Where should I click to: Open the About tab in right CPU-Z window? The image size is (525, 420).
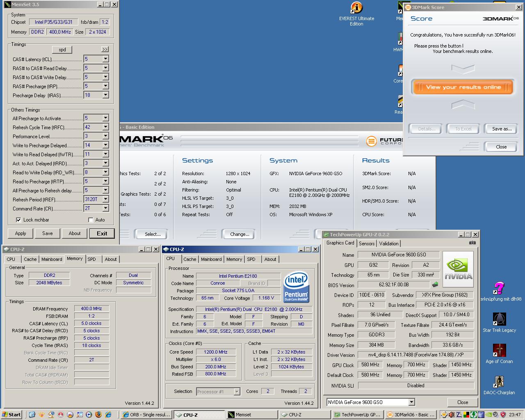[270, 259]
